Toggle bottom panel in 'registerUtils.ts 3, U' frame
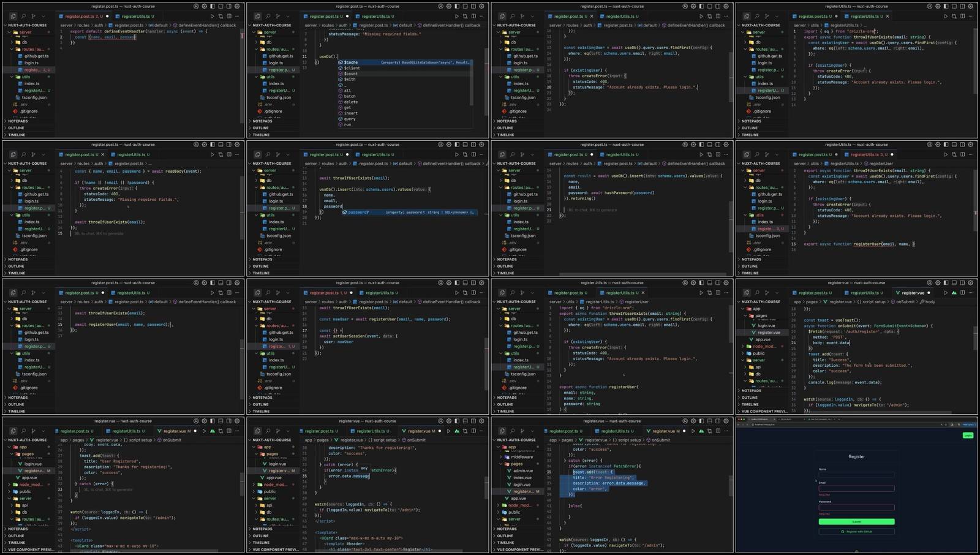The width and height of the screenshot is (980, 555). coord(954,145)
